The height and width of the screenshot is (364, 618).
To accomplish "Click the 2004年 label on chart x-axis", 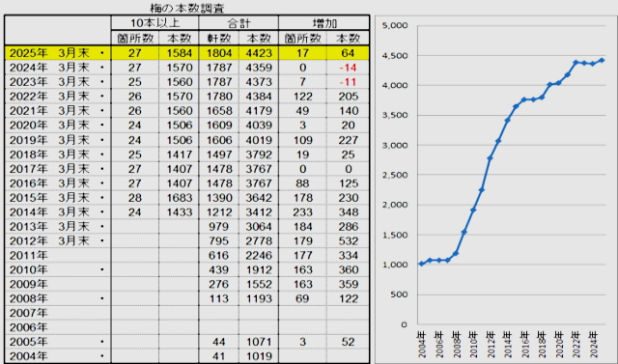I will [422, 345].
